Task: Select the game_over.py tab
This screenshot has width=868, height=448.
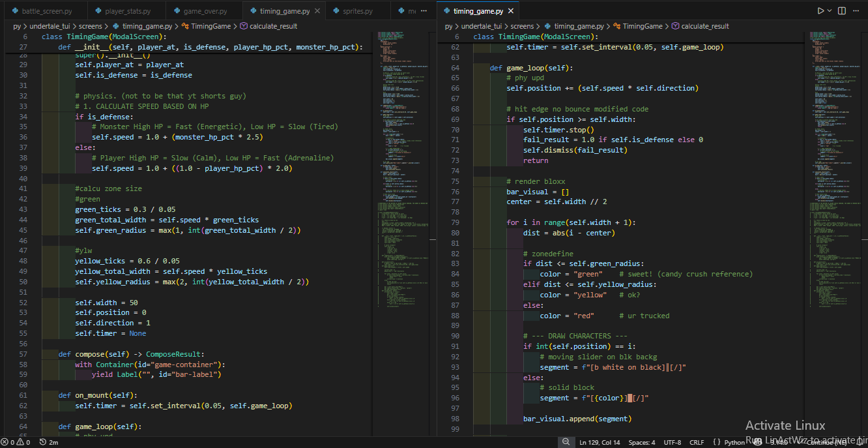Action: (205, 11)
